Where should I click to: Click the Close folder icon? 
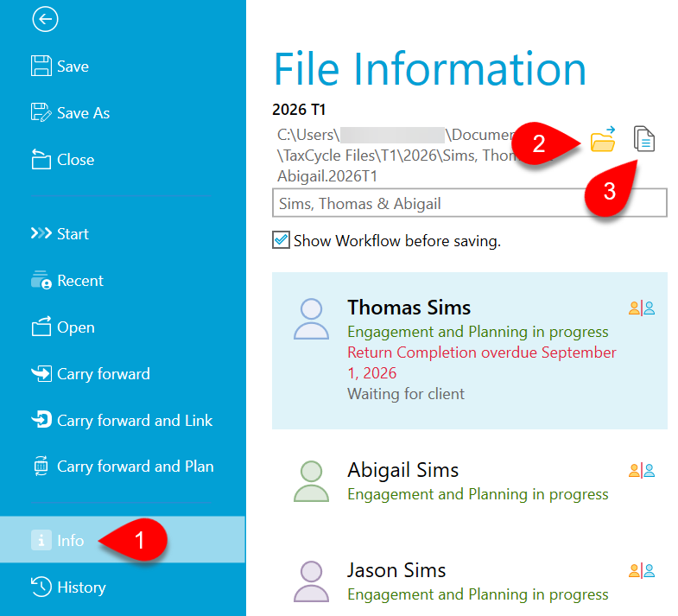click(x=41, y=159)
